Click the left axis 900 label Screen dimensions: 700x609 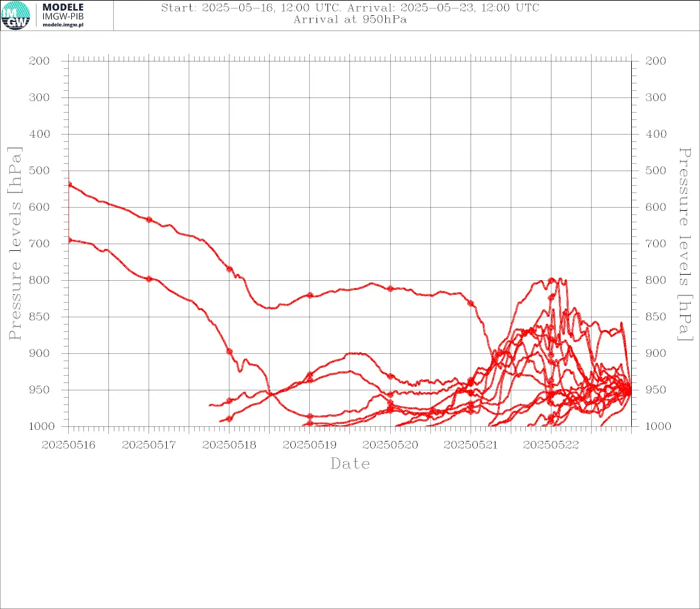point(40,353)
